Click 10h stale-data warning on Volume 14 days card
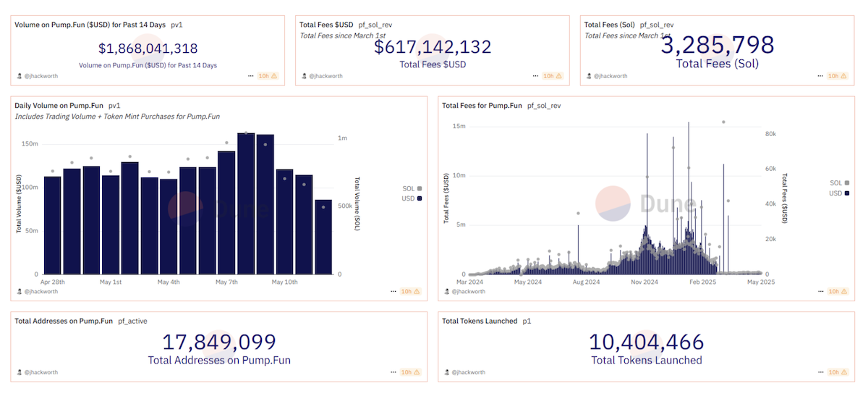The width and height of the screenshot is (868, 399). pyautogui.click(x=268, y=75)
